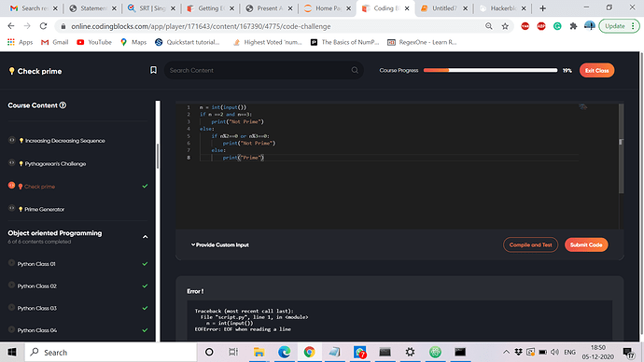Click the eye icon for Prime Generator
This screenshot has height=362, width=644.
12,208
